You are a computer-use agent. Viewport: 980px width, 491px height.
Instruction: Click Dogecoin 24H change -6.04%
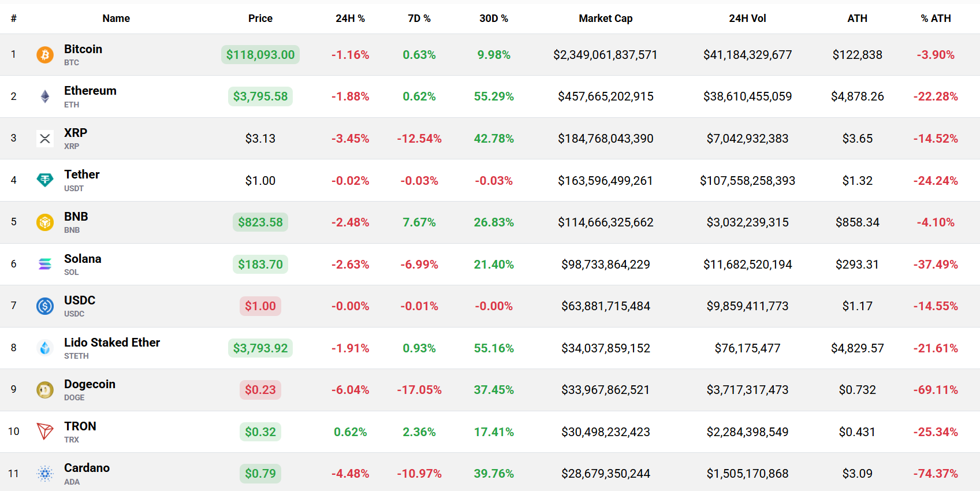350,390
